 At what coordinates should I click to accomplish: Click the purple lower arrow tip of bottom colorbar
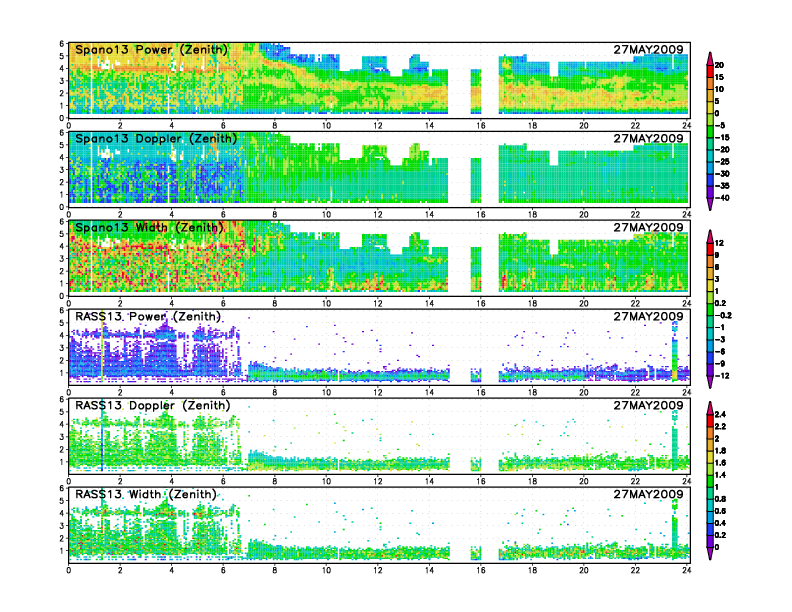pos(710,553)
